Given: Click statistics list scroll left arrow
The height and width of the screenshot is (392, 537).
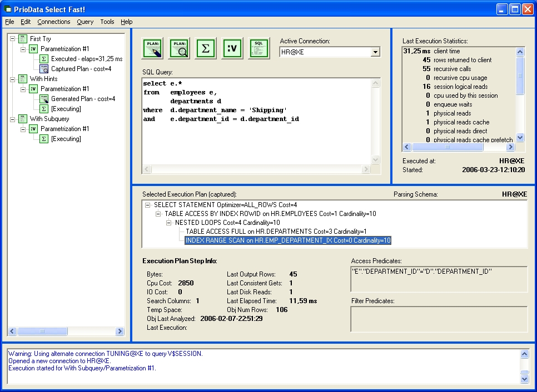Looking at the screenshot, I should [x=407, y=147].
